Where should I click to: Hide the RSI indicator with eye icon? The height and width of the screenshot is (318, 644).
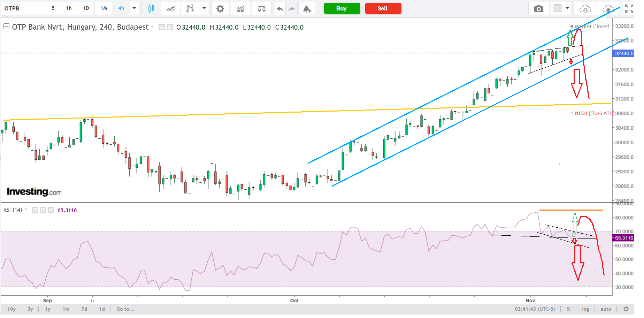click(x=35, y=210)
